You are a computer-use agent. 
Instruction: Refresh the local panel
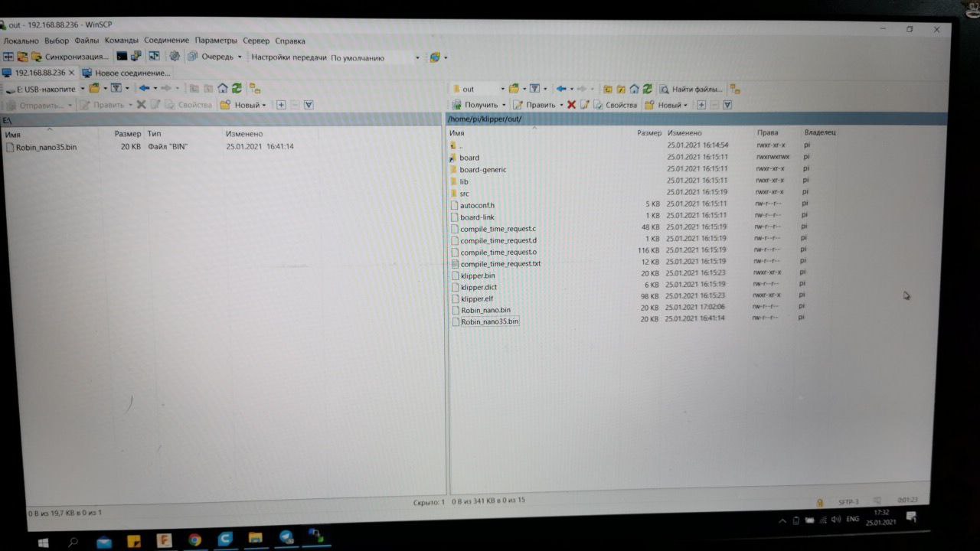[237, 88]
